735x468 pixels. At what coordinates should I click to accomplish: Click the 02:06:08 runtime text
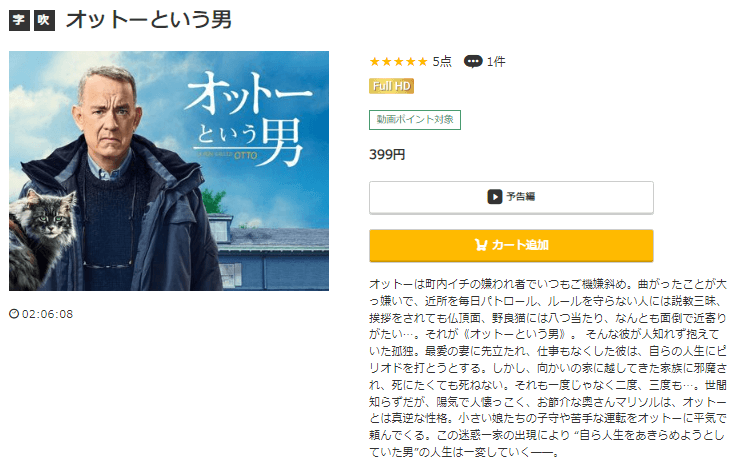coord(47,314)
